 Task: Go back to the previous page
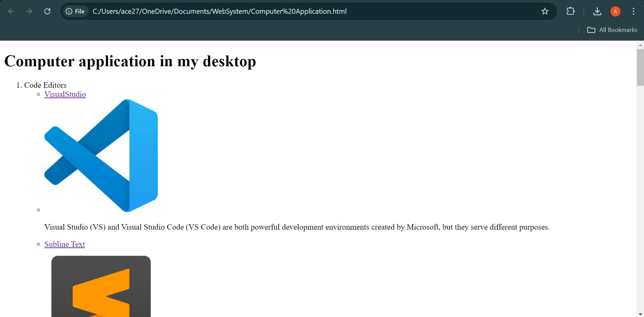coord(11,11)
